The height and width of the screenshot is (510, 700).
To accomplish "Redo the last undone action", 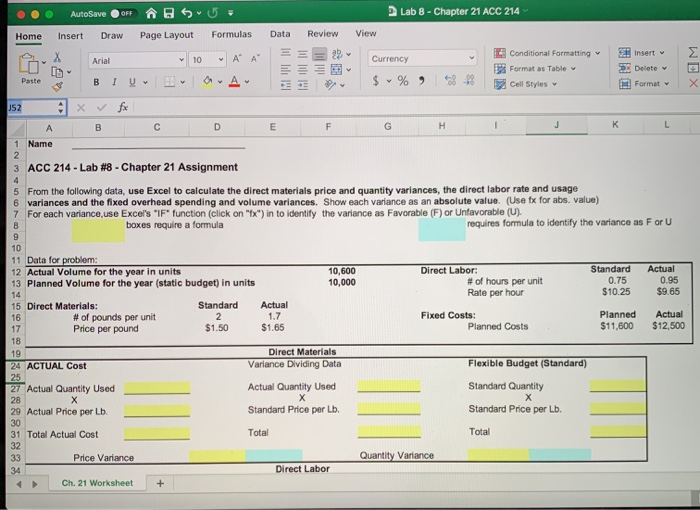I will (212, 13).
